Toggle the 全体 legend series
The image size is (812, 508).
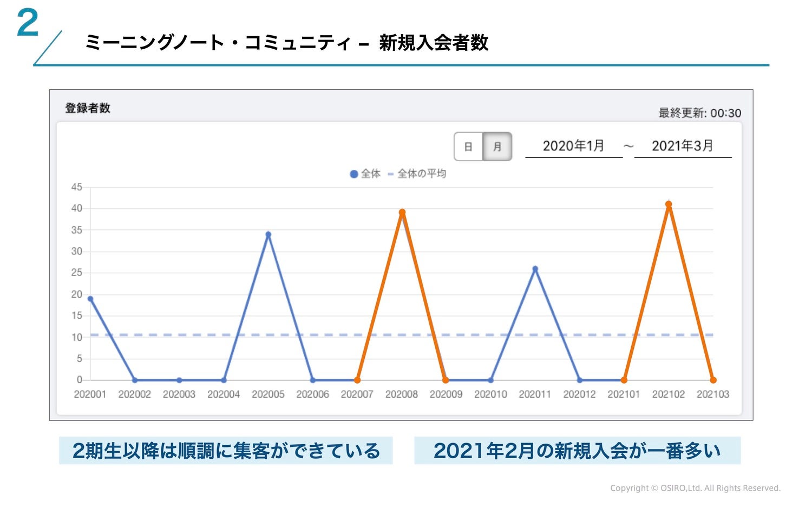(x=365, y=174)
